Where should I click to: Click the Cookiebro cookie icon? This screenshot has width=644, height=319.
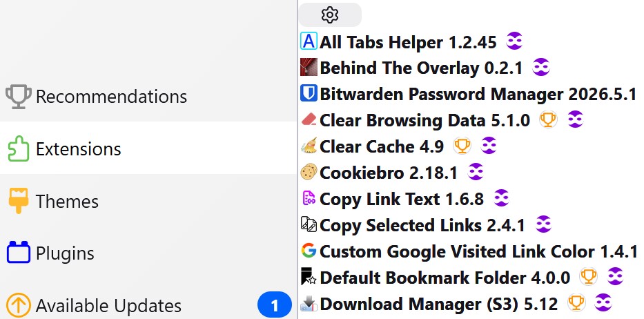point(309,172)
